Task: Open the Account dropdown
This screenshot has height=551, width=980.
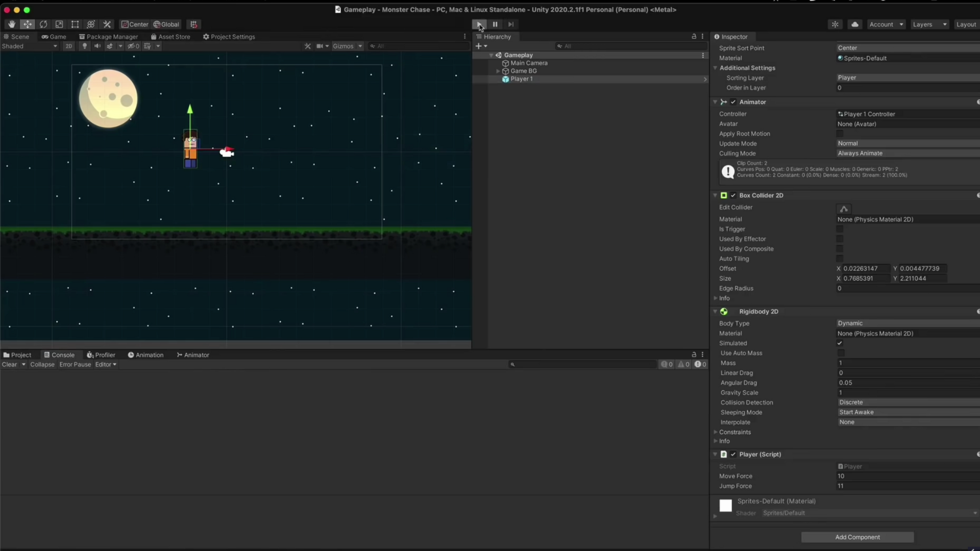Action: coord(886,24)
